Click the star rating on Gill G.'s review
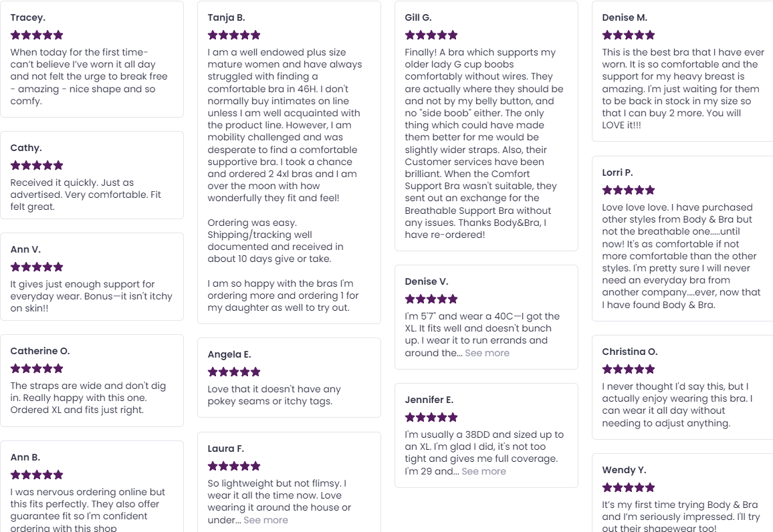 pyautogui.click(x=431, y=35)
